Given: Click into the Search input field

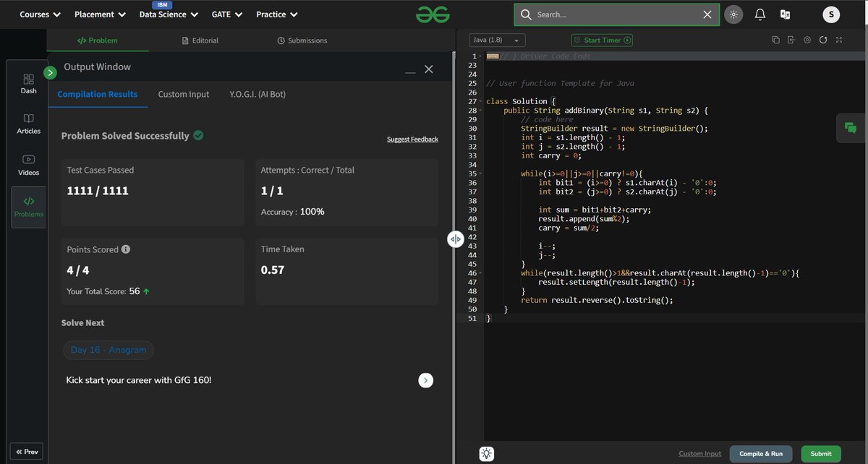Looking at the screenshot, I should click(617, 14).
